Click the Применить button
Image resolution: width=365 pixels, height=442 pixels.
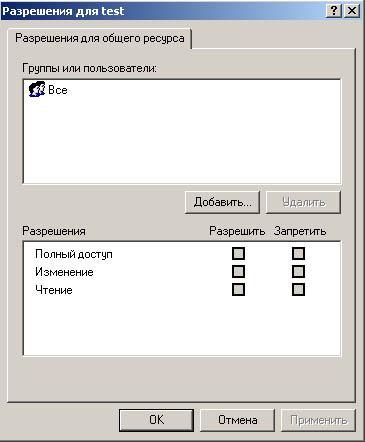[318, 420]
